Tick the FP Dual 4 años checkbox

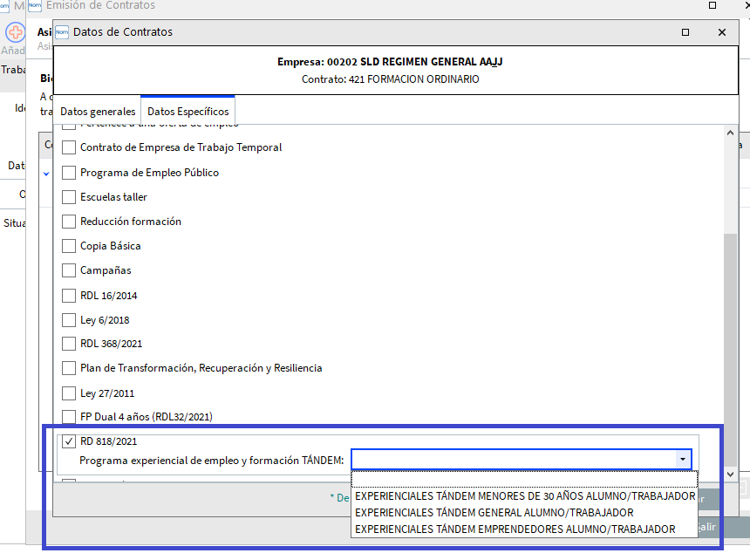coord(69,417)
